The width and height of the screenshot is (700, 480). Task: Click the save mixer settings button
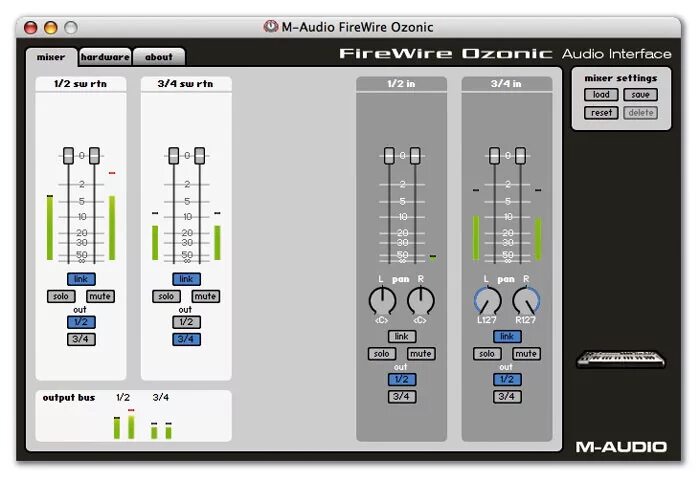(x=640, y=95)
